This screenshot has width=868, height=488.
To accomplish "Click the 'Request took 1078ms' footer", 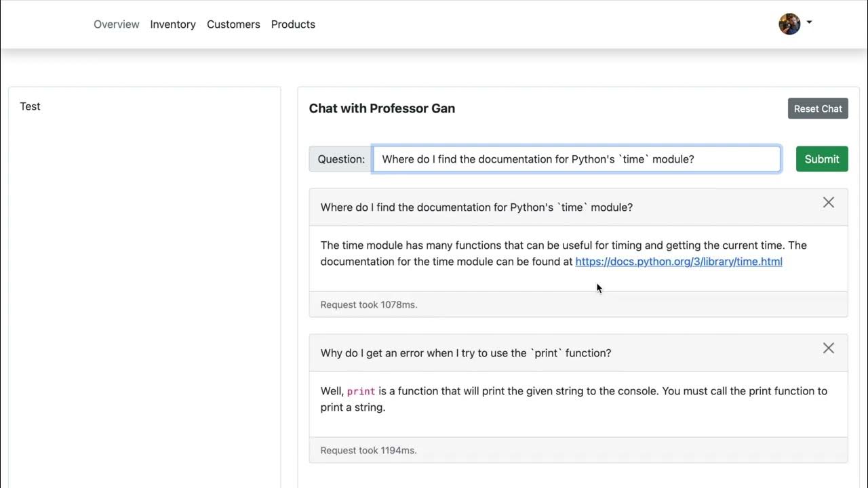I will coord(369,305).
